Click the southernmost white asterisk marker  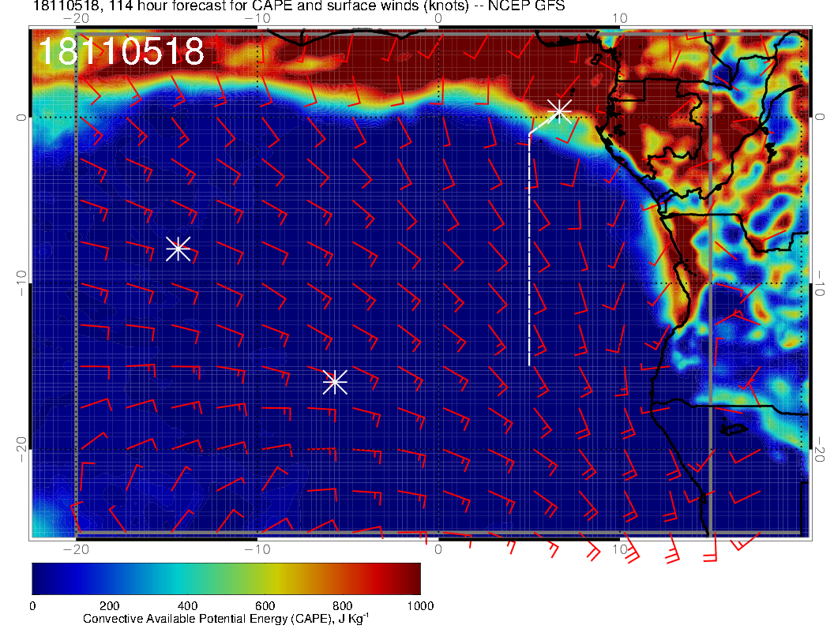coord(335,381)
